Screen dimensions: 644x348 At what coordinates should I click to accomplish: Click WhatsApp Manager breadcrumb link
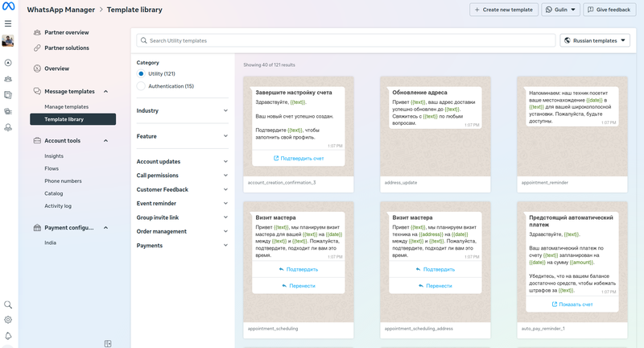[61, 10]
